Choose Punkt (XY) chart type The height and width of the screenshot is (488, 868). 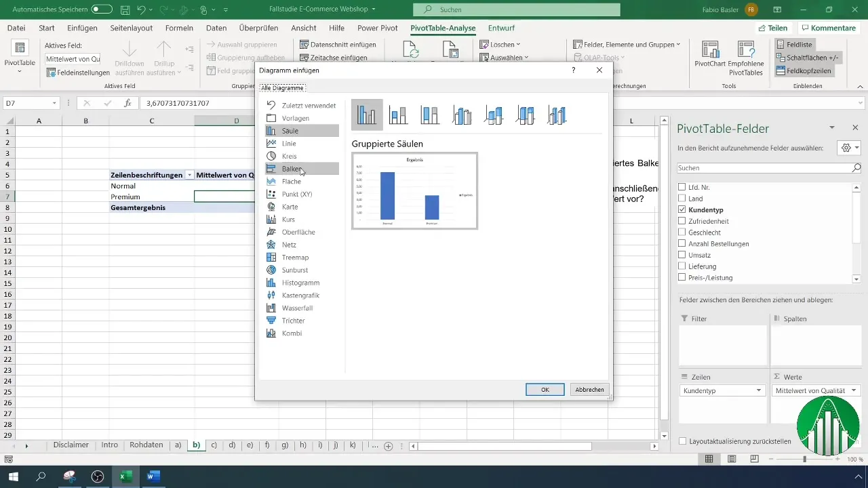pyautogui.click(x=302, y=194)
